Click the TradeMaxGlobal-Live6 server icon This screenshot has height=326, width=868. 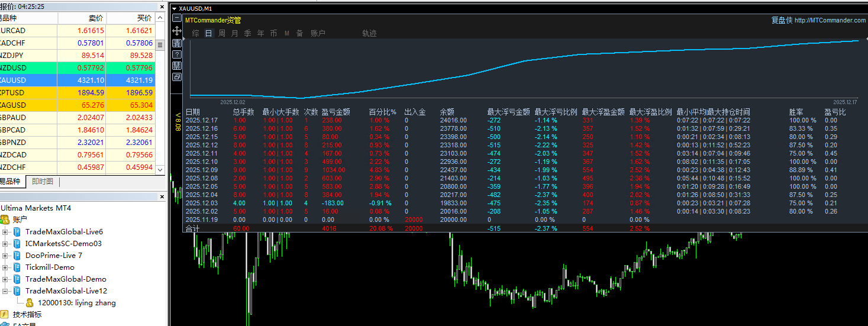(17, 231)
